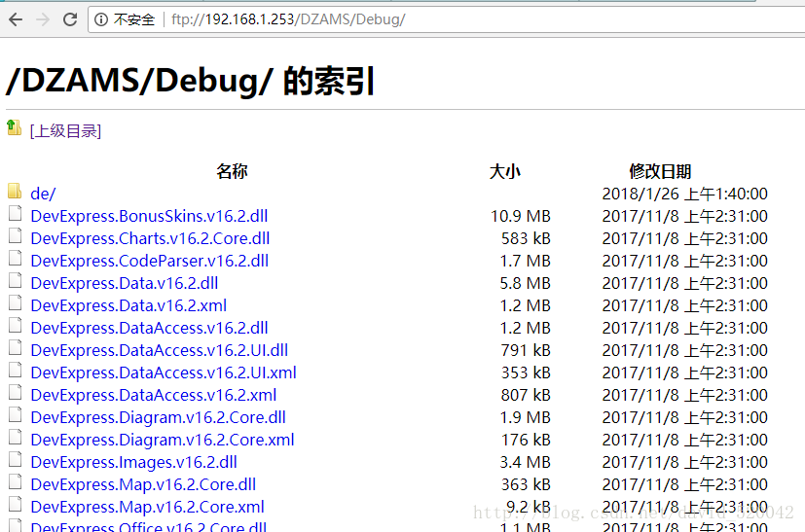Image resolution: width=805 pixels, height=532 pixels.
Task: Click the 363 kB size value
Action: pos(526,484)
